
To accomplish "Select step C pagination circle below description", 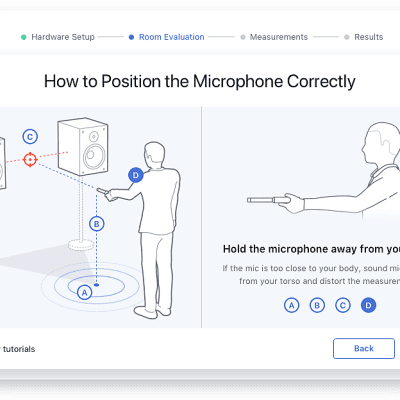I will tap(343, 305).
